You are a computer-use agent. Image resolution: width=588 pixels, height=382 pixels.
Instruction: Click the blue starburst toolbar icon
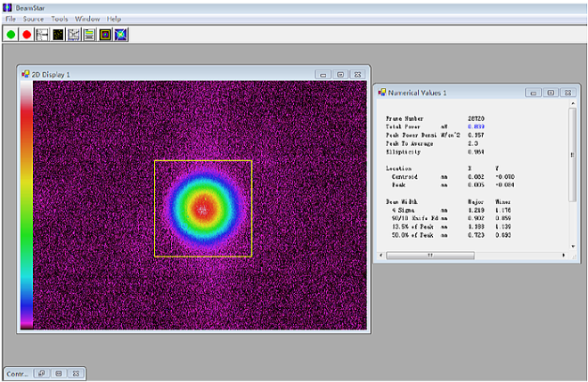point(121,34)
